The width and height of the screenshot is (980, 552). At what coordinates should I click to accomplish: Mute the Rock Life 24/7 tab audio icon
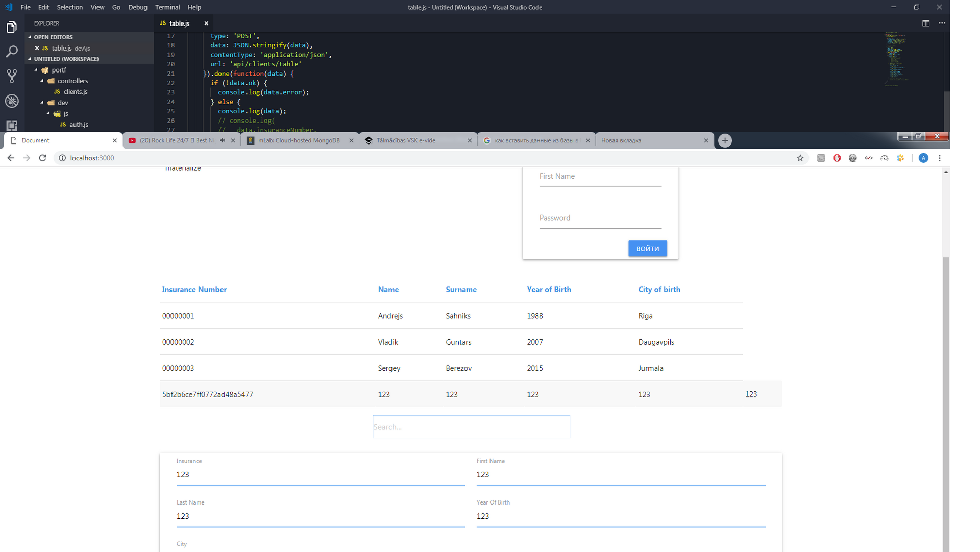coord(223,140)
